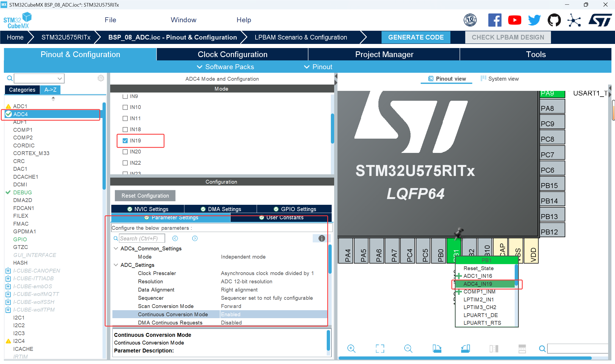Go to previous parameter search result
615x364 pixels.
[x=175, y=238]
